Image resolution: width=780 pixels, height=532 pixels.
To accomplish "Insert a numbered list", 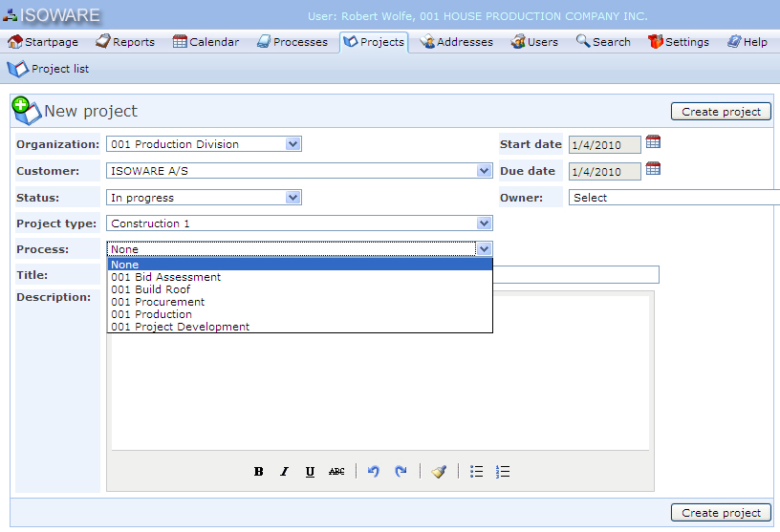I will 503,471.
